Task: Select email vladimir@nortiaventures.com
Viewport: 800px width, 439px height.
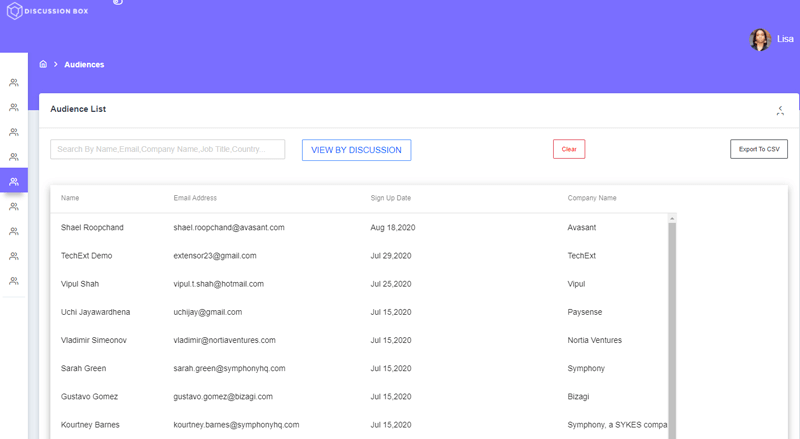Action: [x=224, y=340]
